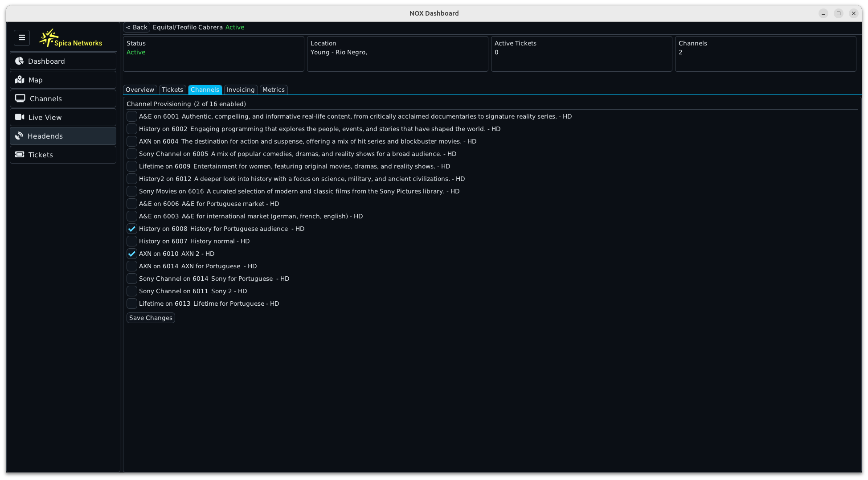Click the Channels monitor icon
This screenshot has width=868, height=480.
[x=20, y=98]
